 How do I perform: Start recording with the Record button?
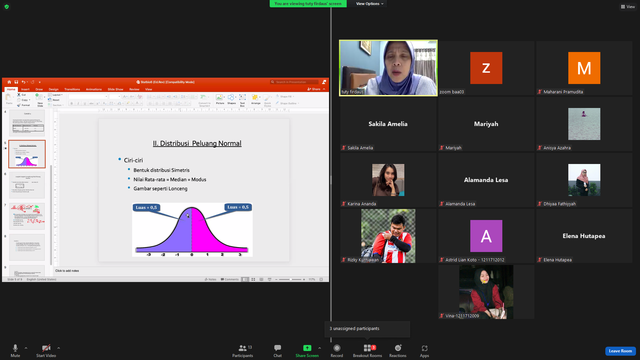[337, 350]
